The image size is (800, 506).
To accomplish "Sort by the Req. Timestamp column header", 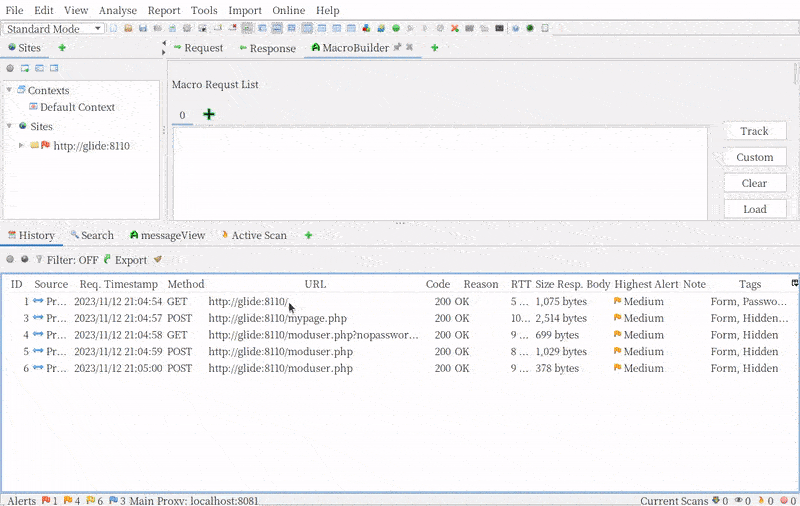I will [118, 284].
